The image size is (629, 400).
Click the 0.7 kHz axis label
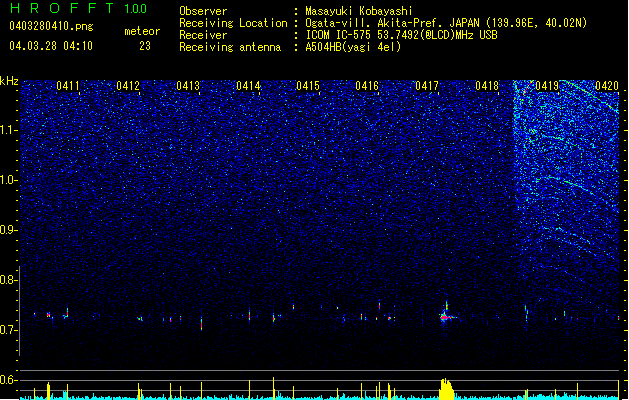tap(8, 330)
